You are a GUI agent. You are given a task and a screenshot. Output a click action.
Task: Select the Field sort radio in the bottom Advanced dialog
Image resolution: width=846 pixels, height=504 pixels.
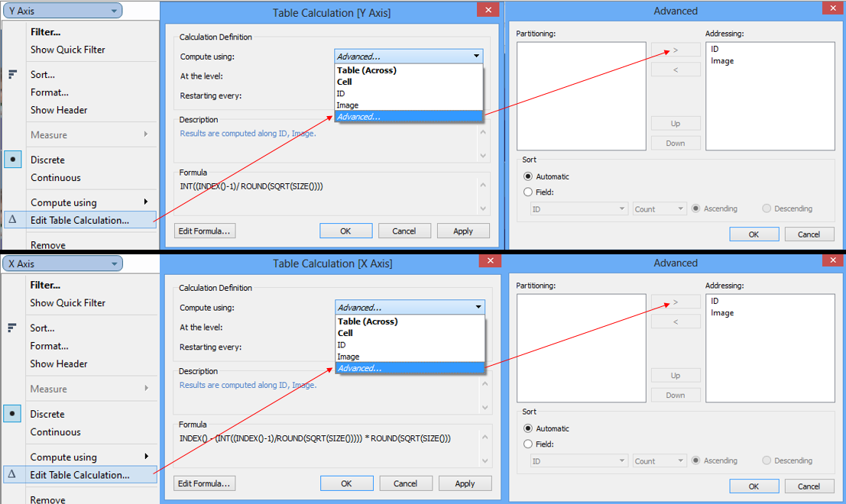[527, 444]
